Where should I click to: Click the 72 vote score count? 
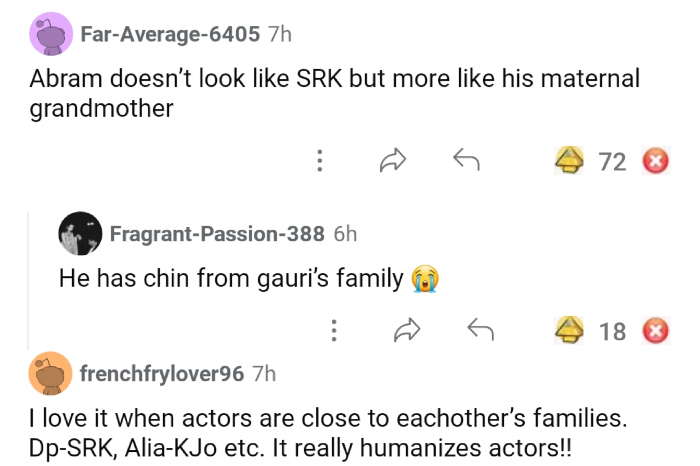coord(612,160)
